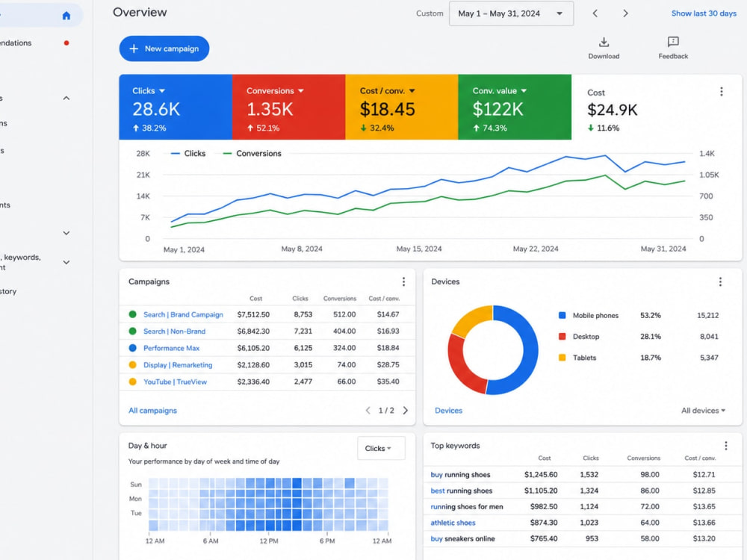The image size is (747, 560).
Task: Click the Tablets yellow legend swatch
Action: pos(562,358)
